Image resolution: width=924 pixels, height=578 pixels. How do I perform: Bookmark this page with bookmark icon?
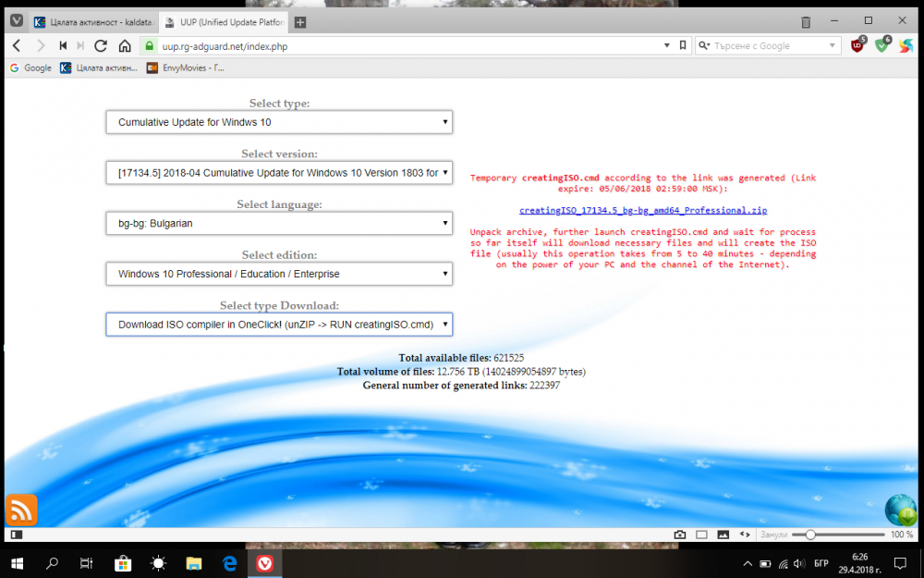683,45
